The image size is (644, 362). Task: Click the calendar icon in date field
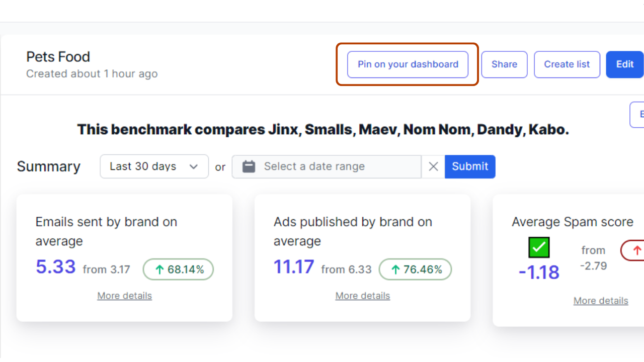[249, 166]
